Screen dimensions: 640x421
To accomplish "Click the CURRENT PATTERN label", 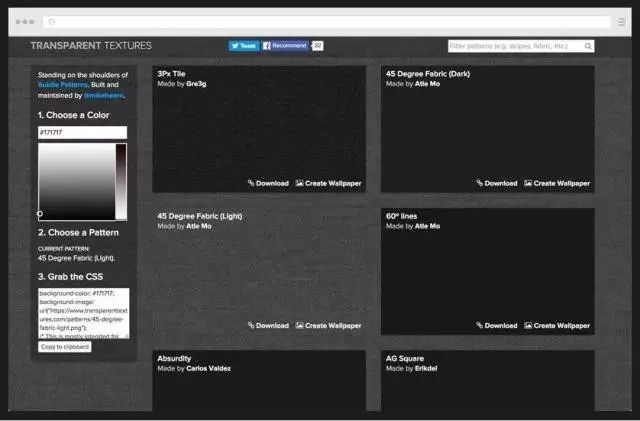I will 64,249.
